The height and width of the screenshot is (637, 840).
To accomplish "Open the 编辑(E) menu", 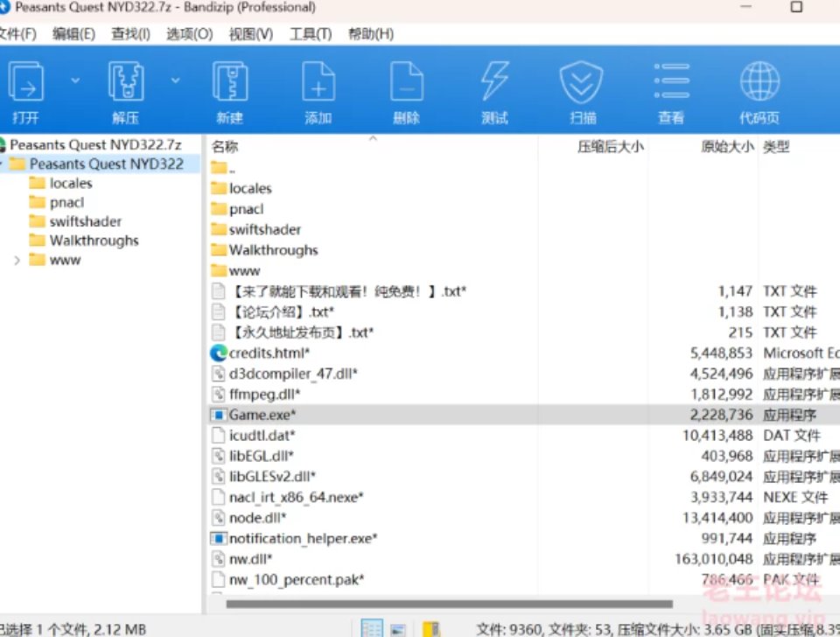I will pyautogui.click(x=73, y=34).
